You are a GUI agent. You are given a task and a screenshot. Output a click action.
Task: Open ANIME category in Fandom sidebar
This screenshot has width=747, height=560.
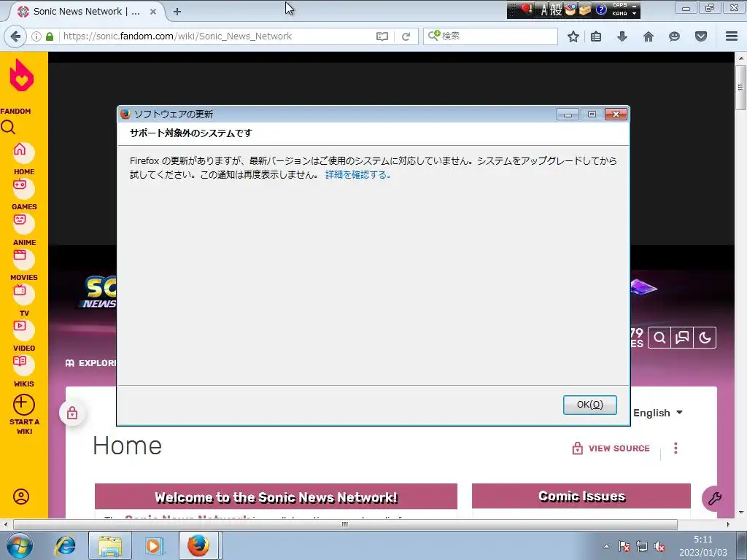(x=23, y=230)
